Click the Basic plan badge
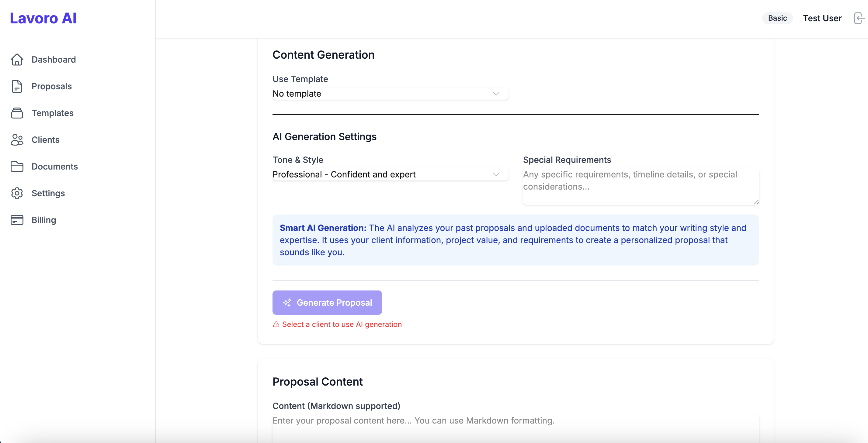The image size is (868, 443). [777, 18]
